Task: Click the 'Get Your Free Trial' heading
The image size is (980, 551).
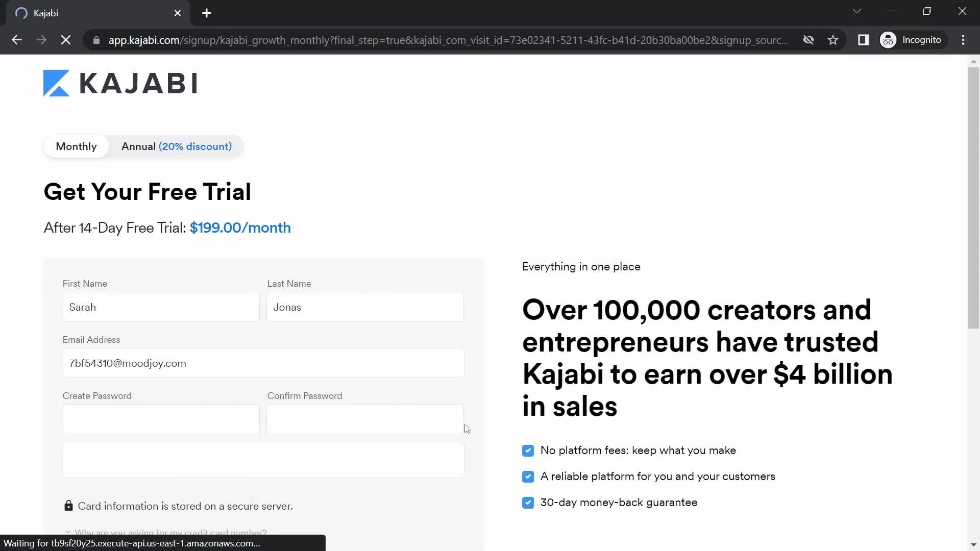Action: [x=147, y=192]
